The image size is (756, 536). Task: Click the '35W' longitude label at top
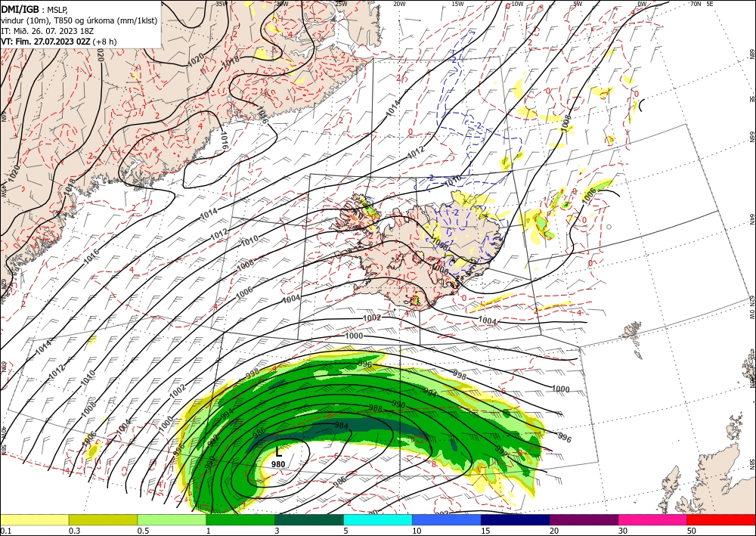coord(221,4)
